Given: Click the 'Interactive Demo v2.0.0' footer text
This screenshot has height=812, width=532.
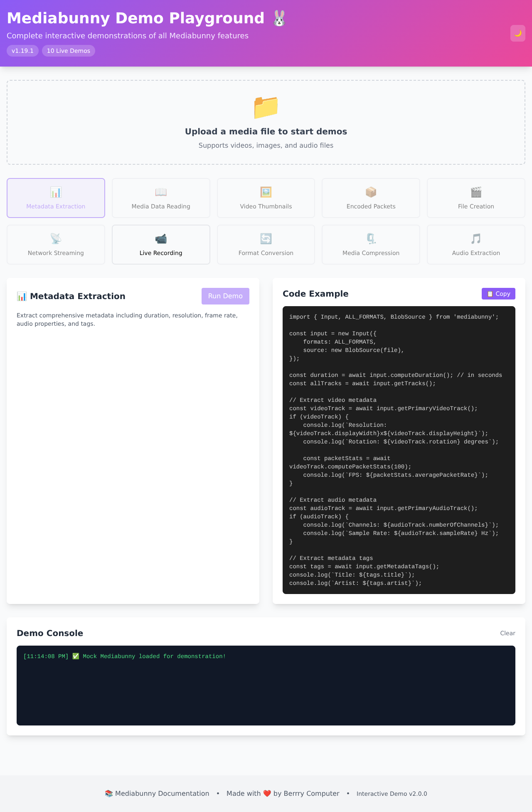Looking at the screenshot, I should pos(392,794).
